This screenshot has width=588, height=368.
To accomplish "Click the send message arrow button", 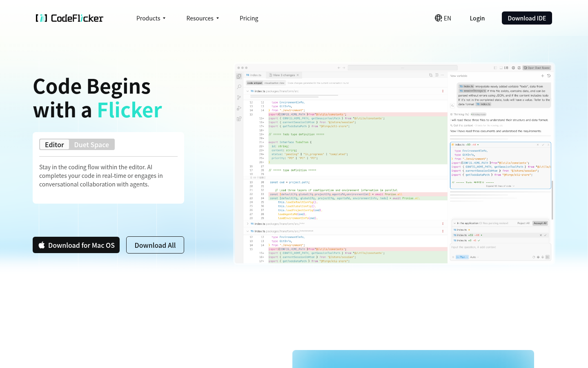I will click(548, 257).
